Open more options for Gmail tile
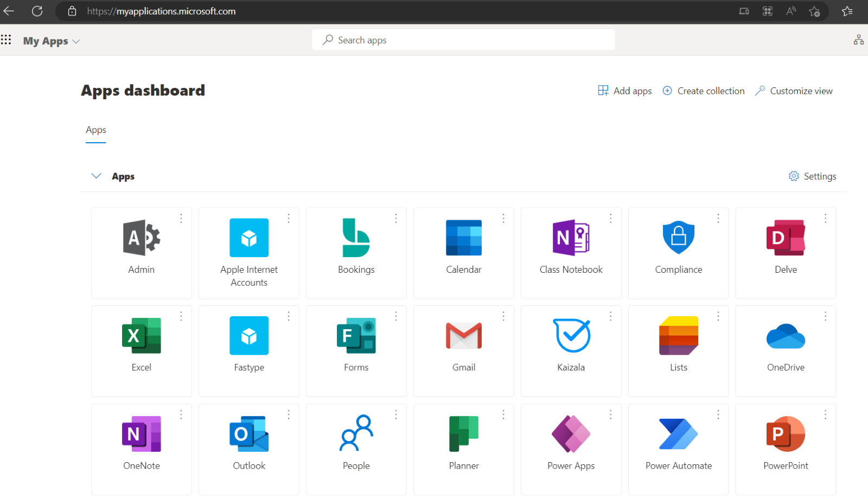The height and width of the screenshot is (499, 868). (503, 316)
